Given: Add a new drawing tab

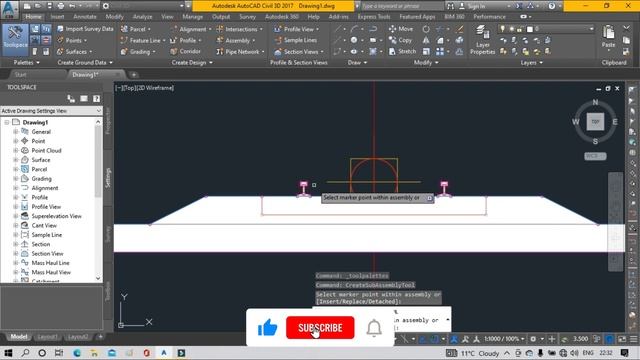Looking at the screenshot, I should (x=133, y=75).
